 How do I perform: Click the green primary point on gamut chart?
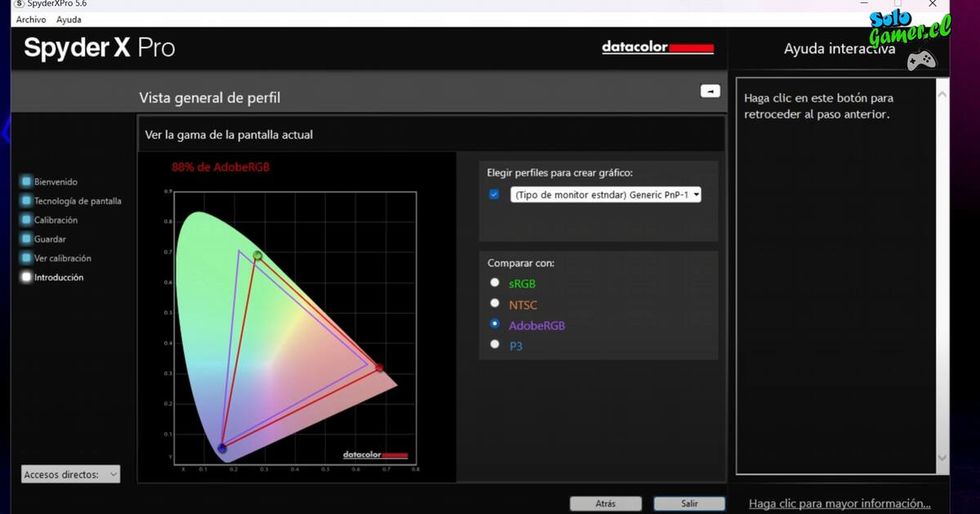coord(257,256)
